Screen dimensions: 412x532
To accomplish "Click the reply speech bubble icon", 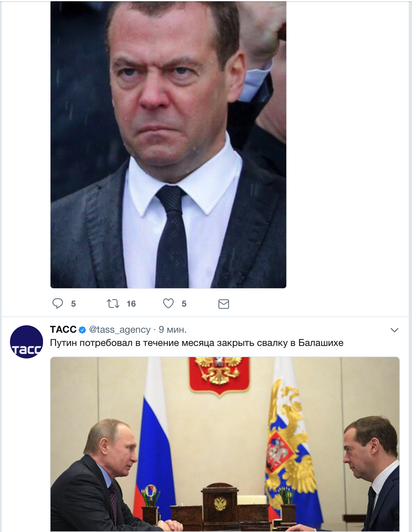I will point(58,304).
